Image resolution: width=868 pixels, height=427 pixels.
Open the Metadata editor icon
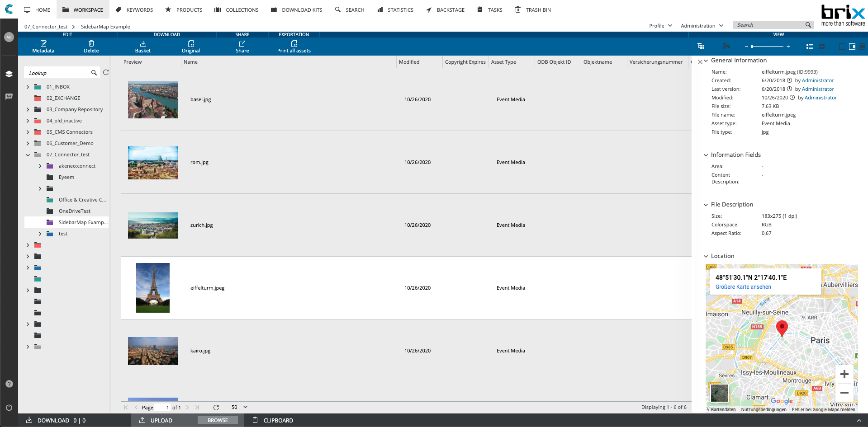pyautogui.click(x=43, y=43)
